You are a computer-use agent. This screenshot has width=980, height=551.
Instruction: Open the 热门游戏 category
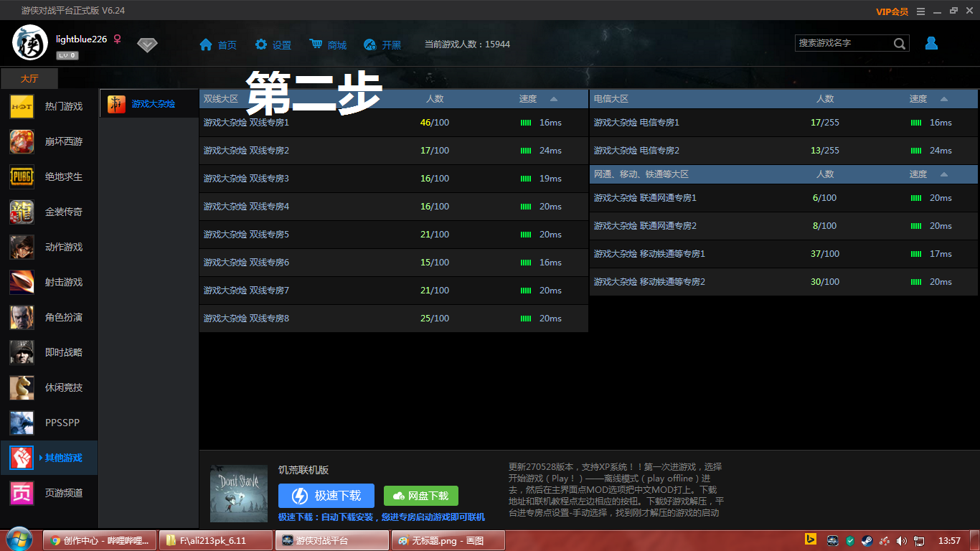point(49,106)
